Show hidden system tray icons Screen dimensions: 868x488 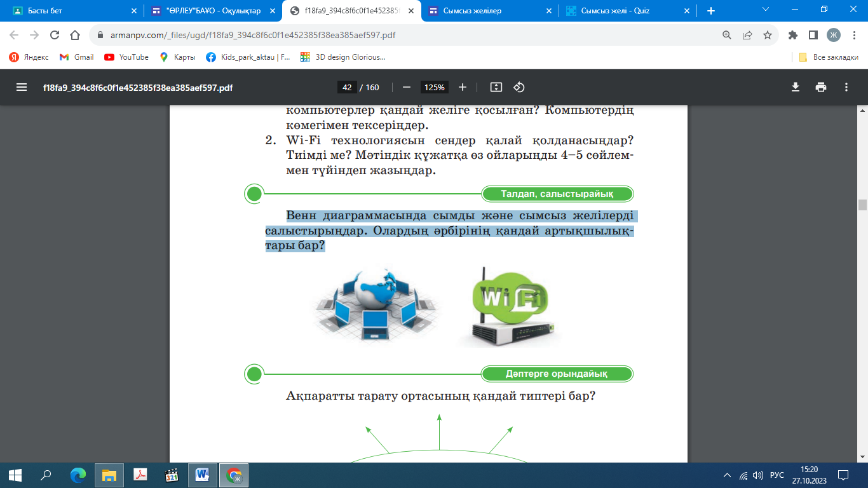click(728, 475)
